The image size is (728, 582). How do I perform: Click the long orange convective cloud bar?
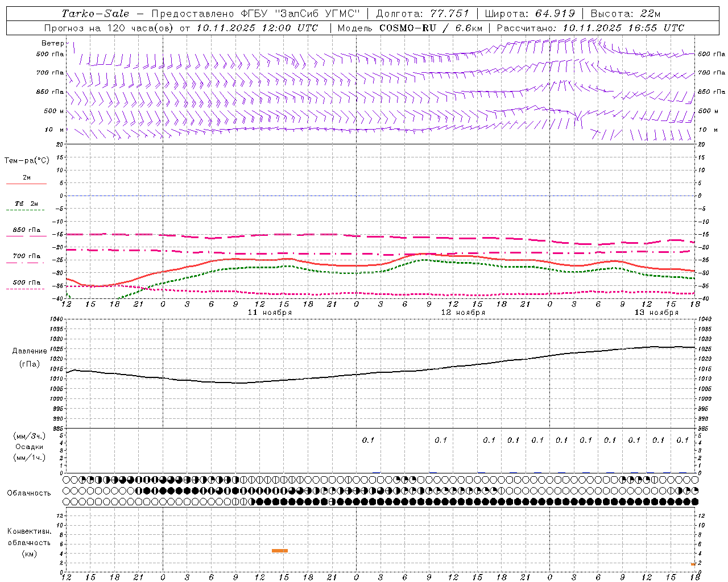(x=280, y=550)
